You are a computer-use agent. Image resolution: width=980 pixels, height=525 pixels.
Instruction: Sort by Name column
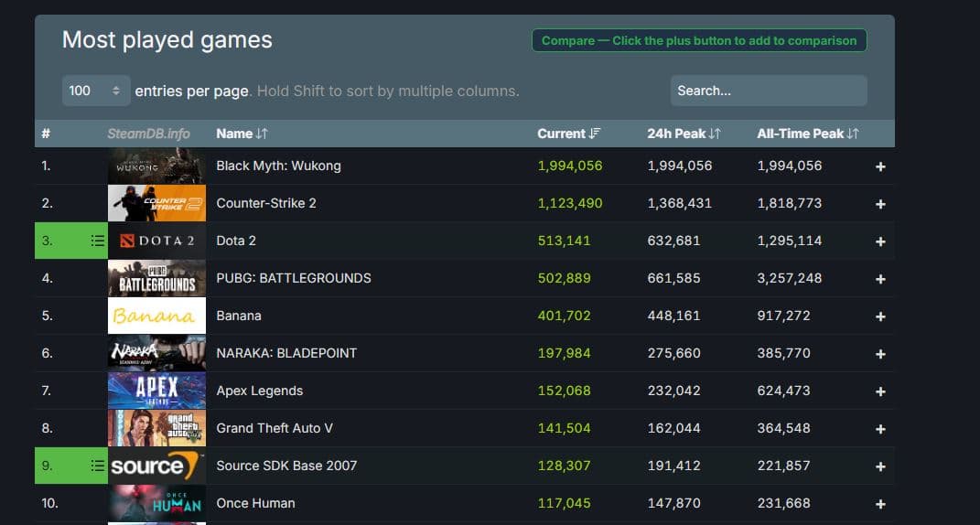pyautogui.click(x=242, y=134)
